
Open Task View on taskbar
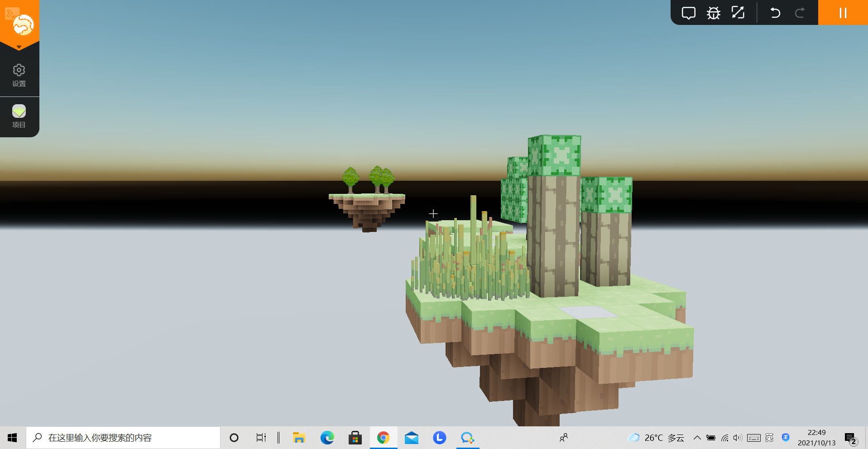pyautogui.click(x=261, y=438)
